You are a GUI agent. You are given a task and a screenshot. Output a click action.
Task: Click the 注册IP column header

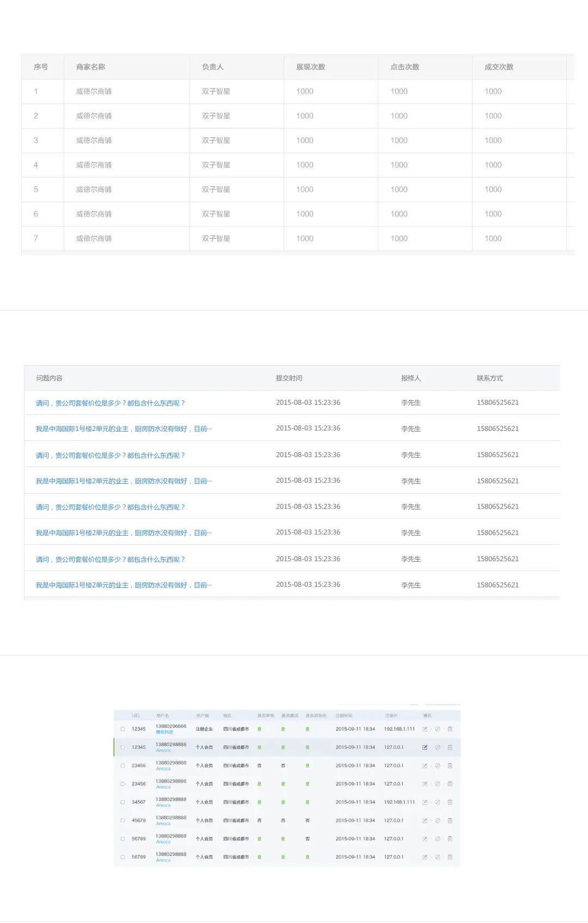(391, 715)
